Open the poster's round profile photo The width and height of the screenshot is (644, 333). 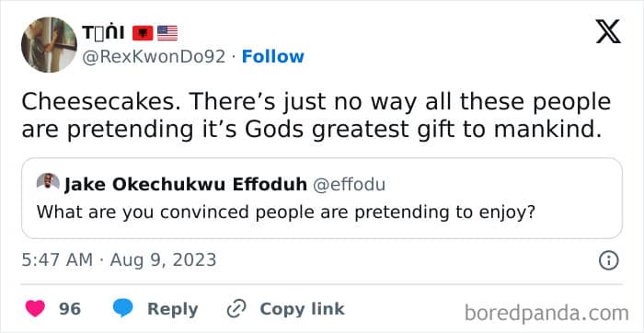point(49,45)
